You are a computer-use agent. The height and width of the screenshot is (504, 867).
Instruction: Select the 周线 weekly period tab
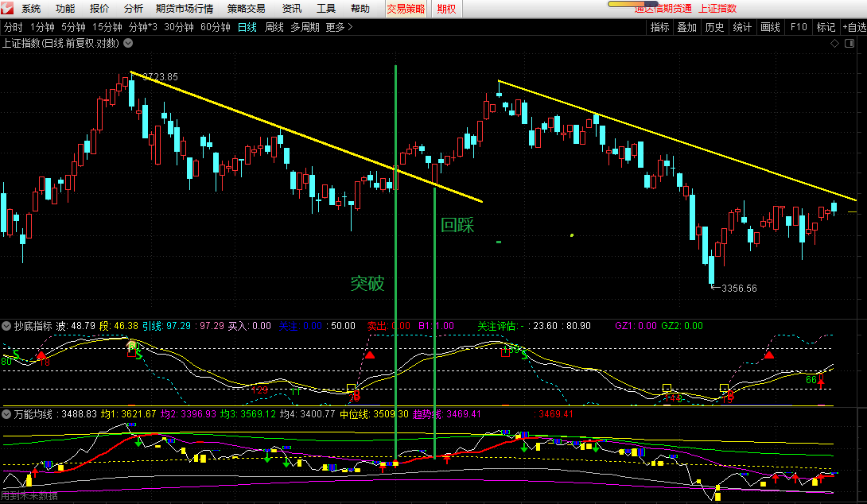[x=274, y=27]
